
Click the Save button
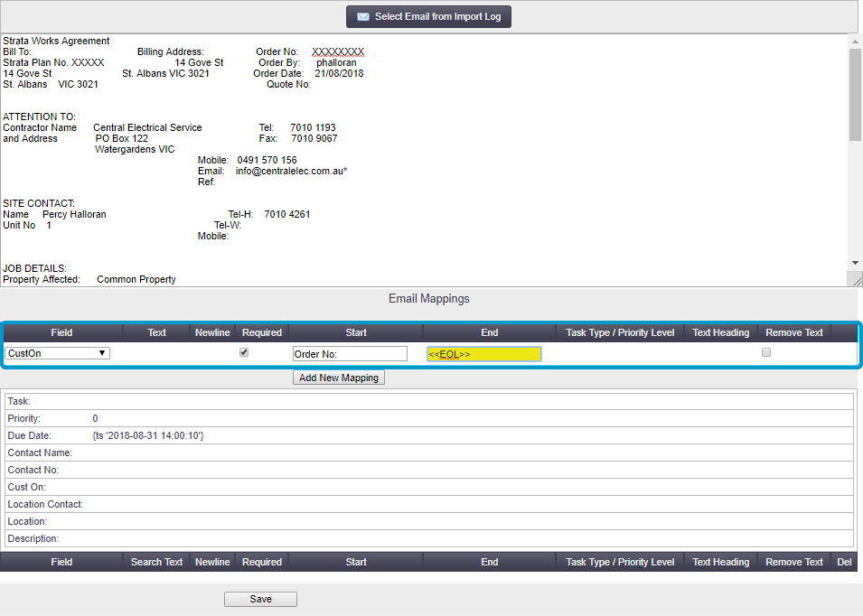click(260, 599)
